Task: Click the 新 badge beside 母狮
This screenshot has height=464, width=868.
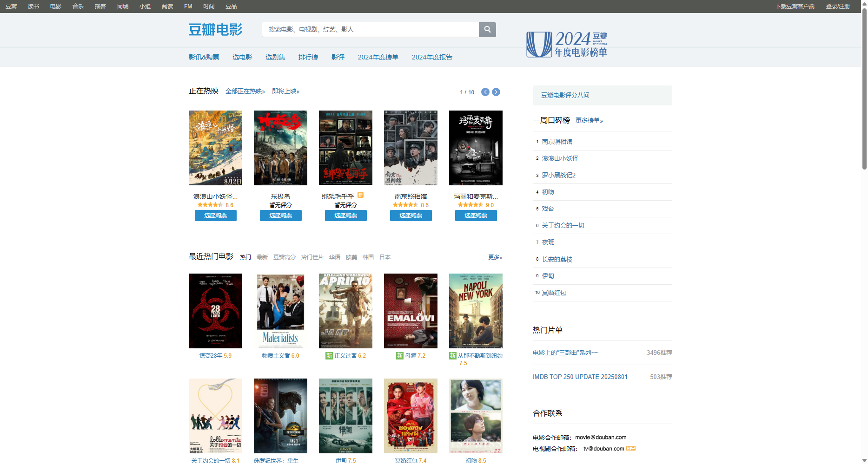Action: 399,356
